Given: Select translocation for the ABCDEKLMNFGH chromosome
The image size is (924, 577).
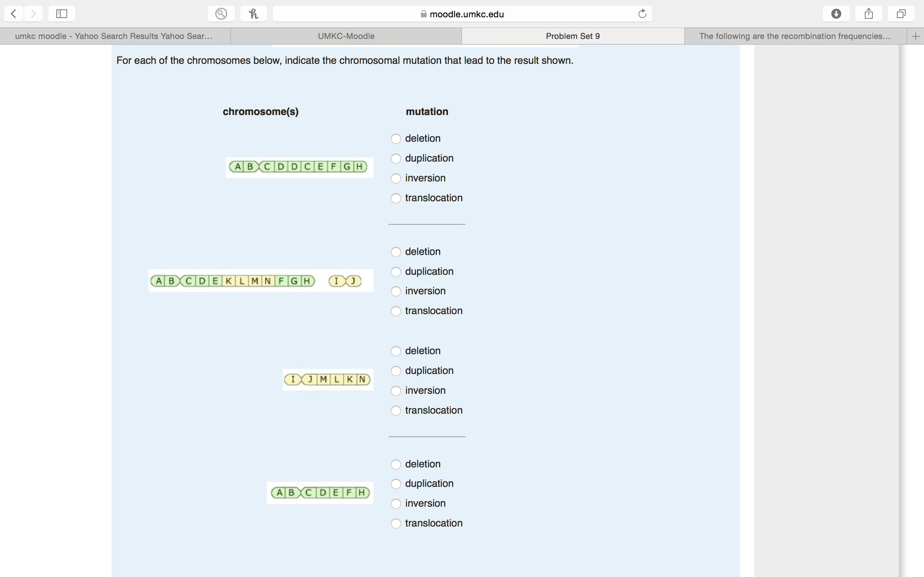Looking at the screenshot, I should (396, 311).
